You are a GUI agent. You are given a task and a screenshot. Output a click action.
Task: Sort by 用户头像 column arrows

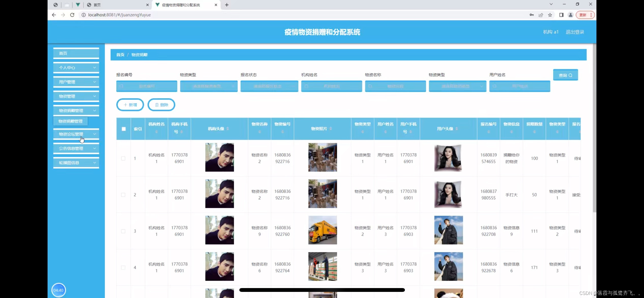point(457,129)
